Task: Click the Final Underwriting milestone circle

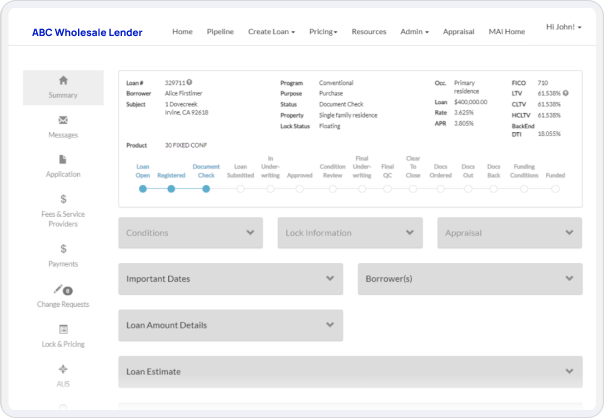Action: pos(362,189)
